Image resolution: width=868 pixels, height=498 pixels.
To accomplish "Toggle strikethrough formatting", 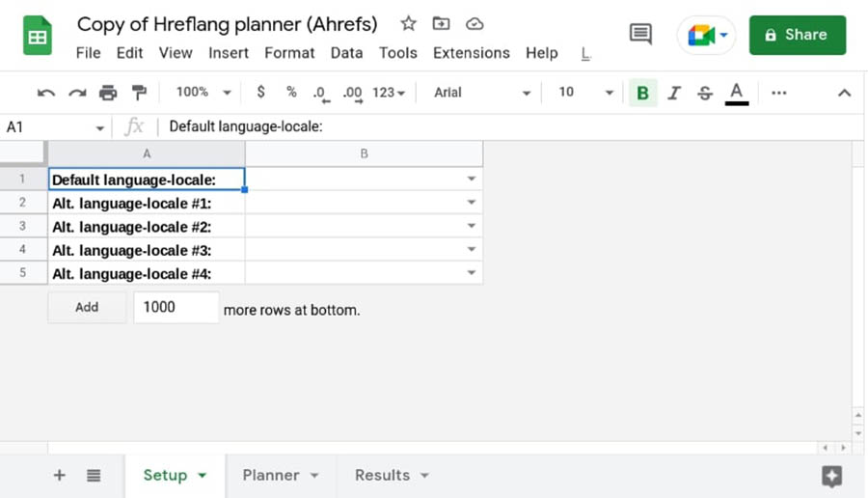I will (x=705, y=93).
